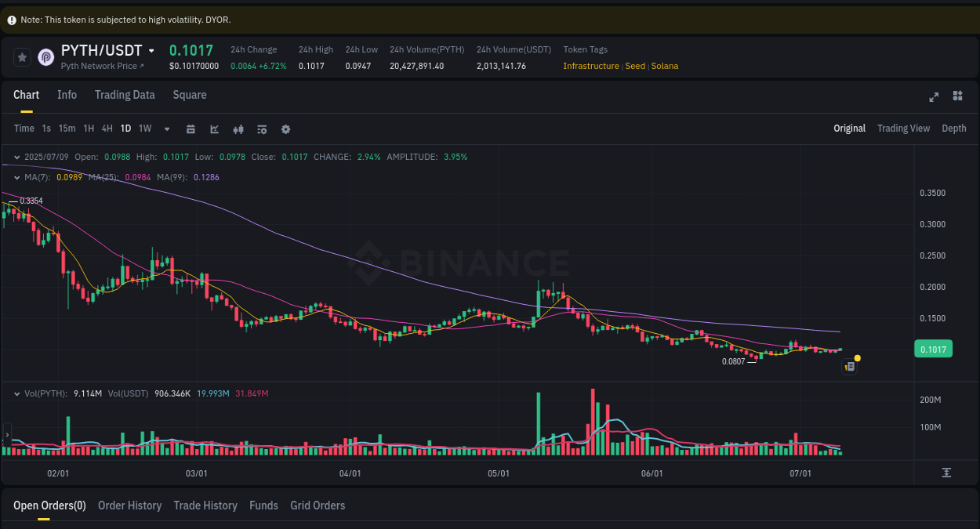Click the Infrastructure token tag
This screenshot has height=529, width=980.
pyautogui.click(x=590, y=66)
